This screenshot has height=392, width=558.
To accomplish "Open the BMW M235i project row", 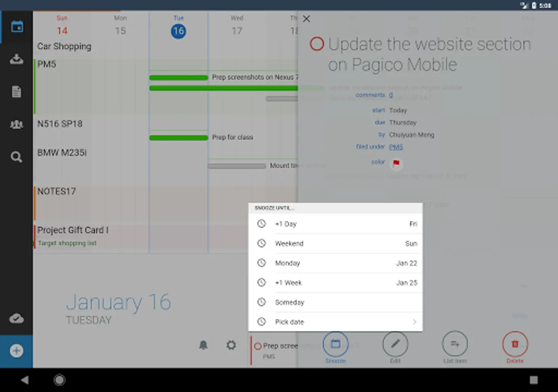I will point(62,153).
